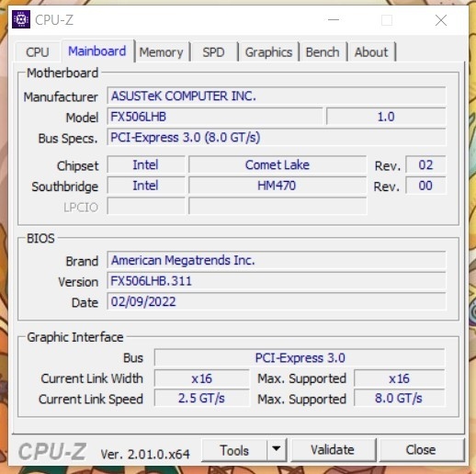Click the BIOS brand American Megatrends Inc.
The image size is (476, 474).
[x=277, y=260]
